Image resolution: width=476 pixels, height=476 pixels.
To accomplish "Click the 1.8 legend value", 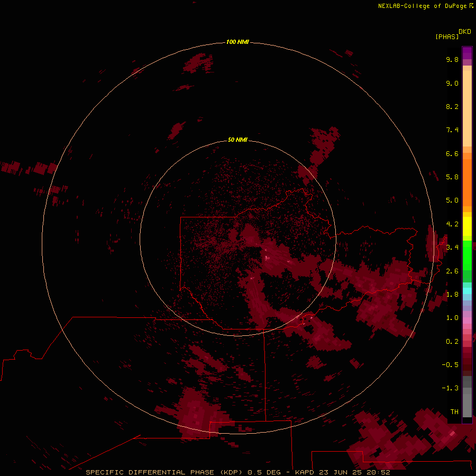I will click(x=452, y=295).
